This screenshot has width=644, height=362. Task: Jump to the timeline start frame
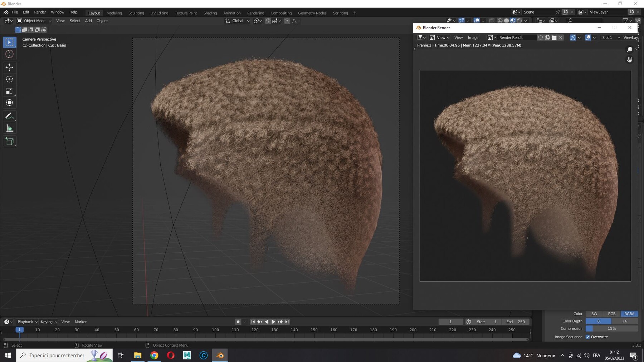tap(253, 322)
